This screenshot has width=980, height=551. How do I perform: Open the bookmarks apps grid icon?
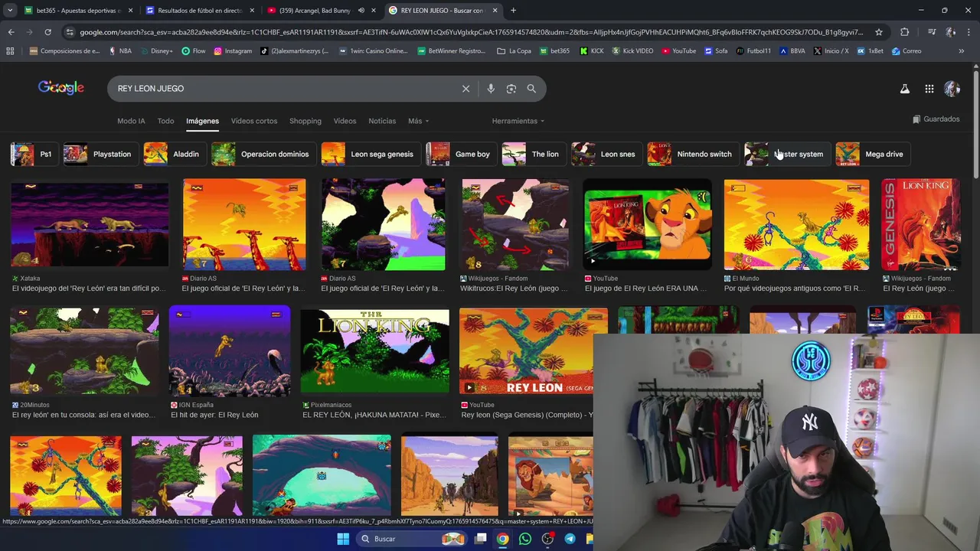(x=10, y=51)
